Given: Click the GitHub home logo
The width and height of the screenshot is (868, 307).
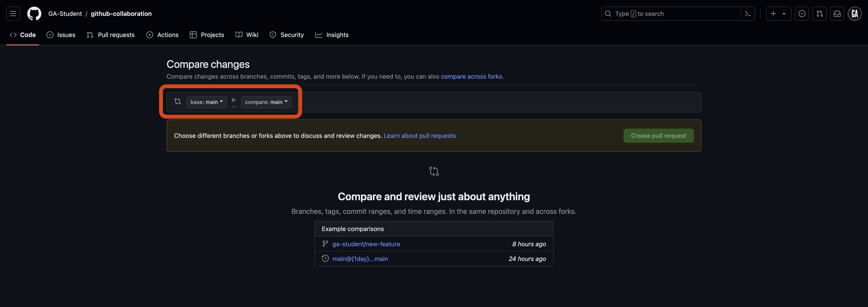Looking at the screenshot, I should pyautogui.click(x=34, y=13).
